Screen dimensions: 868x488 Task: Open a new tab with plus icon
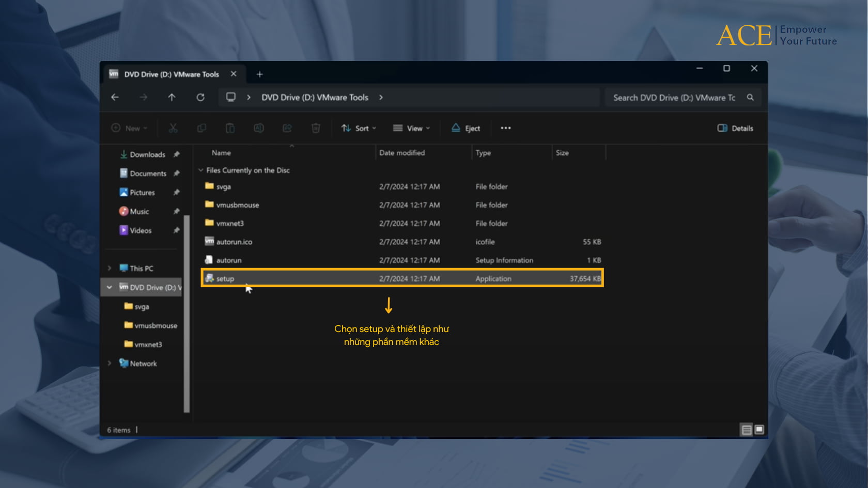tap(260, 74)
